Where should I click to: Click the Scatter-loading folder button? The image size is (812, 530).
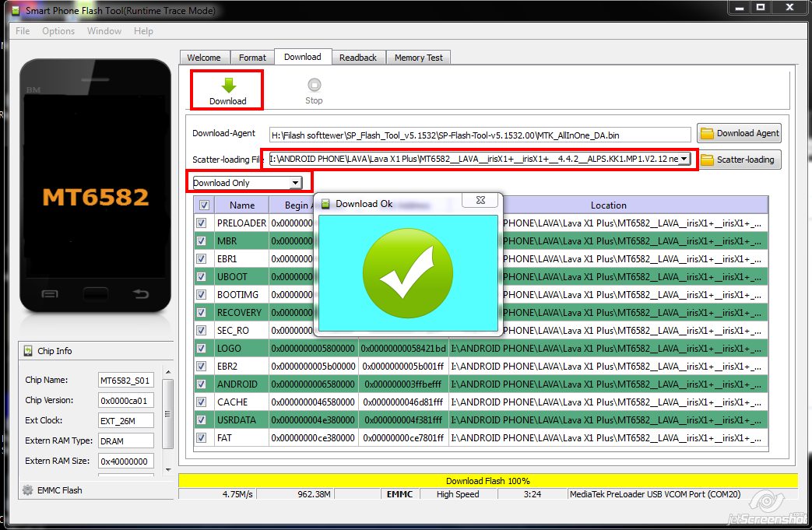tap(739, 160)
